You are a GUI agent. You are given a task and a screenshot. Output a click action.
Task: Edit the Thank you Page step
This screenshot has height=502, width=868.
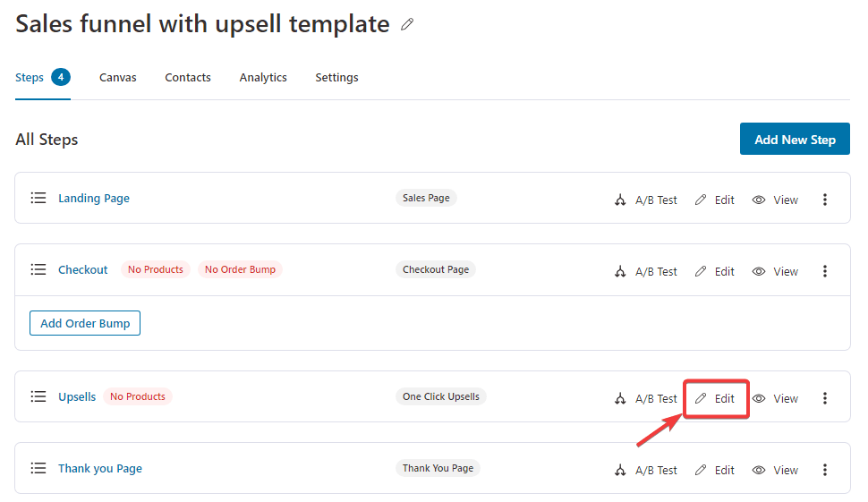715,470
